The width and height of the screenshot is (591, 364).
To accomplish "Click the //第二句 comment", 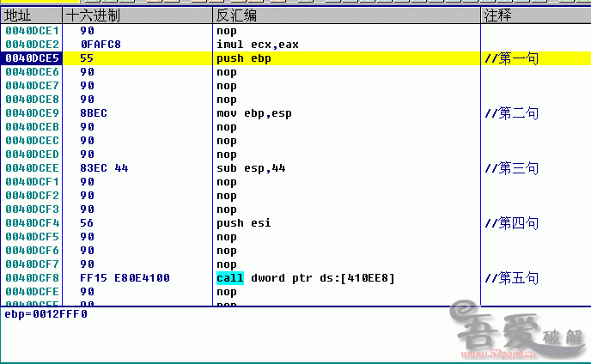I will point(511,112).
